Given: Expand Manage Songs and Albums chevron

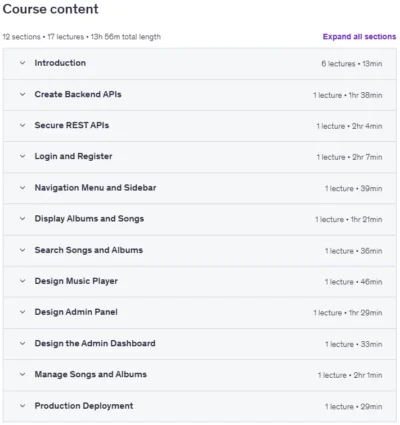Looking at the screenshot, I should point(22,374).
